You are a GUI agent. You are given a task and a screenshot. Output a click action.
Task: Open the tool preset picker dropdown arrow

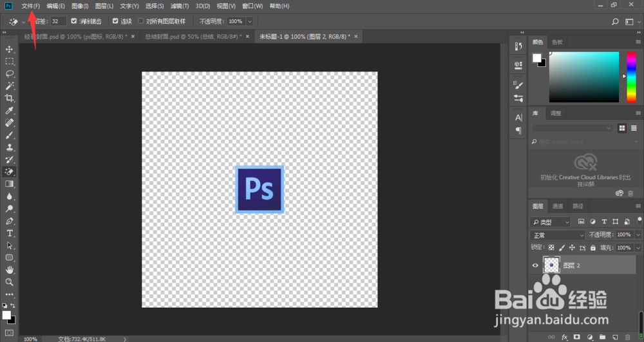tap(23, 22)
